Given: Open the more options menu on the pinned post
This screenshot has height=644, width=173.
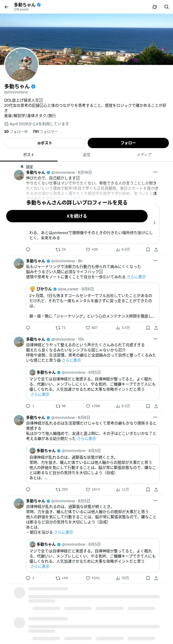Looking at the screenshot, I should pyautogui.click(x=155, y=172).
